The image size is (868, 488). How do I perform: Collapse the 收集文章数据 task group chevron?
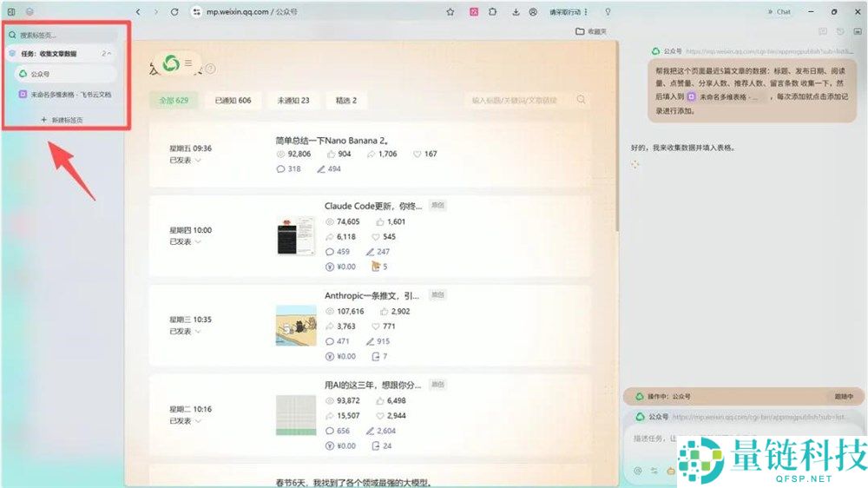click(x=109, y=54)
